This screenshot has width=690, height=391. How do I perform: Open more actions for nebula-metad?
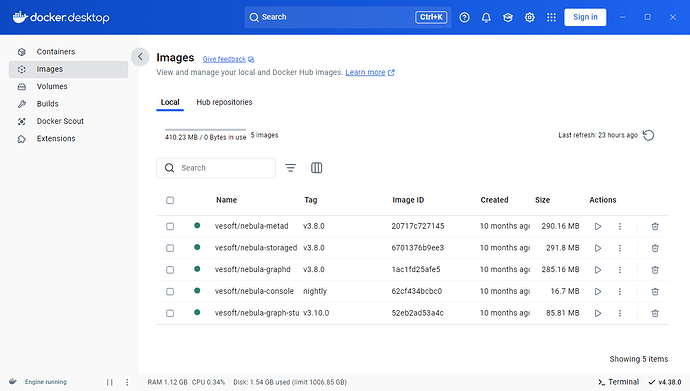(x=620, y=227)
